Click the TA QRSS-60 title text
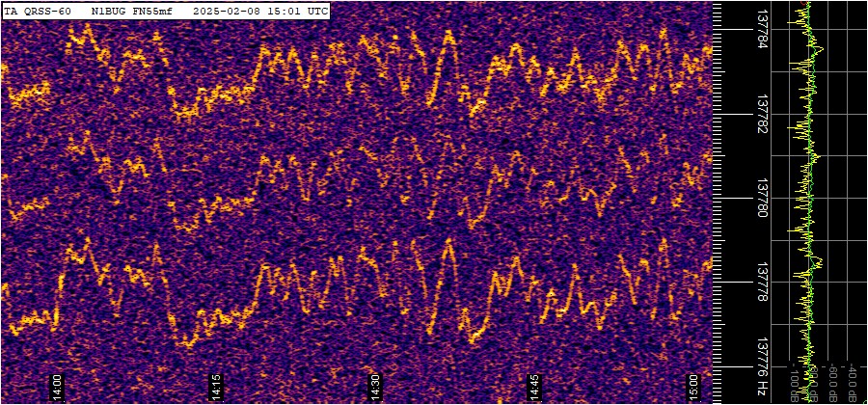The width and height of the screenshot is (868, 405). (41, 11)
